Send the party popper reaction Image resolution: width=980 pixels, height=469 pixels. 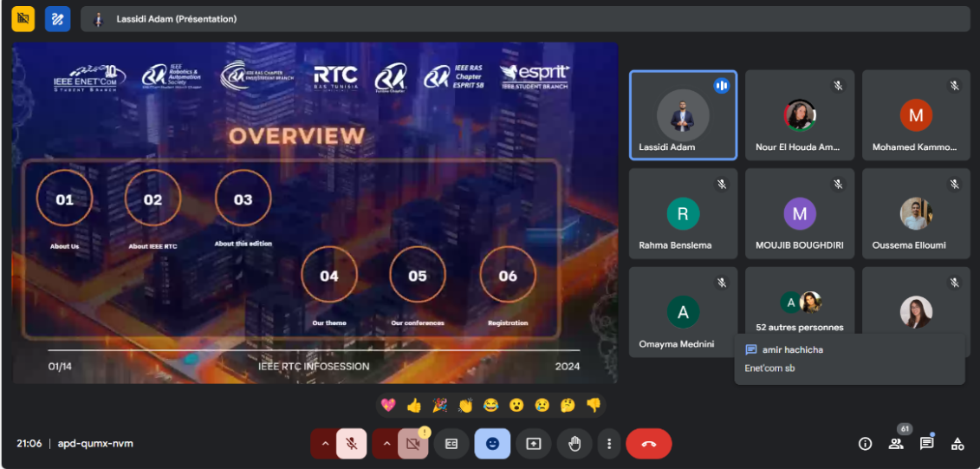(x=439, y=405)
